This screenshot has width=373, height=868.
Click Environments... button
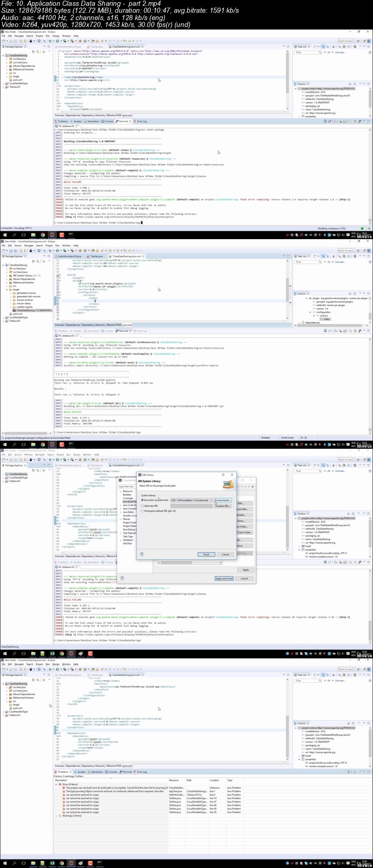pos(223,500)
